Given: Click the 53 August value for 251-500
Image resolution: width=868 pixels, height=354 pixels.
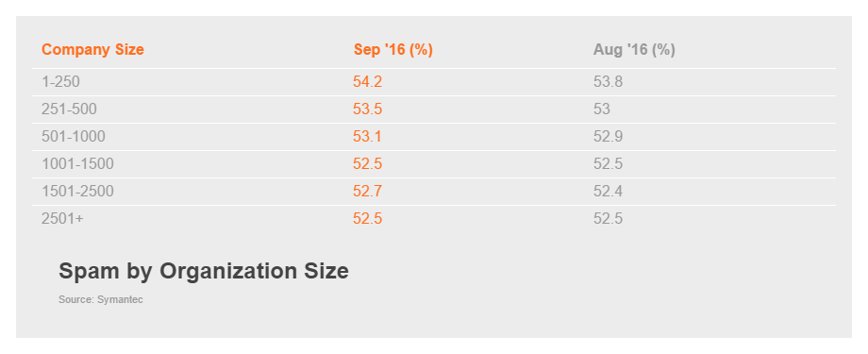Looking at the screenshot, I should [602, 110].
